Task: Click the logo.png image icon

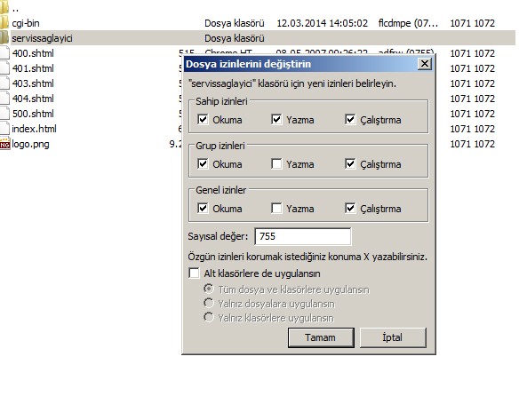Action: pos(4,144)
